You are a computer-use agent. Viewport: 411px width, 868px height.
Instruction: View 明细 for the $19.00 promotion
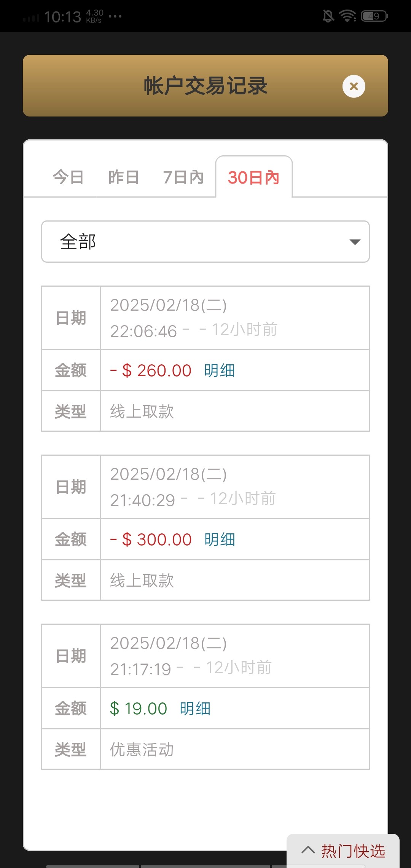(195, 708)
